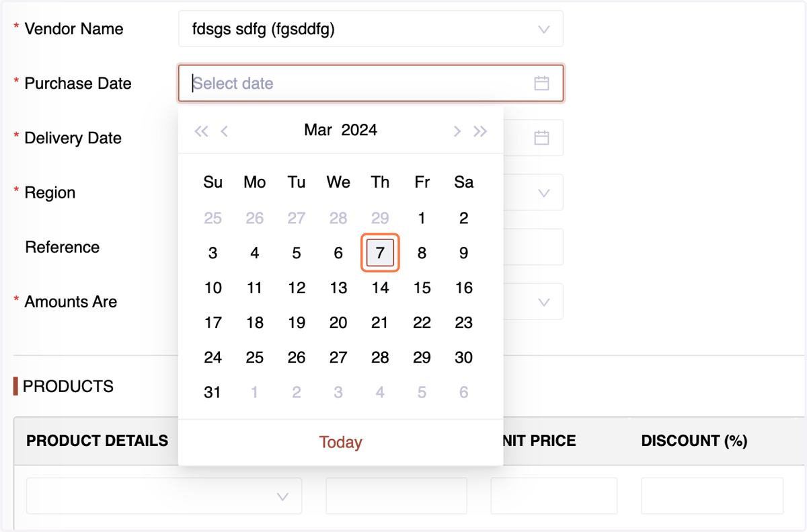This screenshot has height=532, width=807.
Task: Select March 22 in the calendar
Action: [x=422, y=323]
